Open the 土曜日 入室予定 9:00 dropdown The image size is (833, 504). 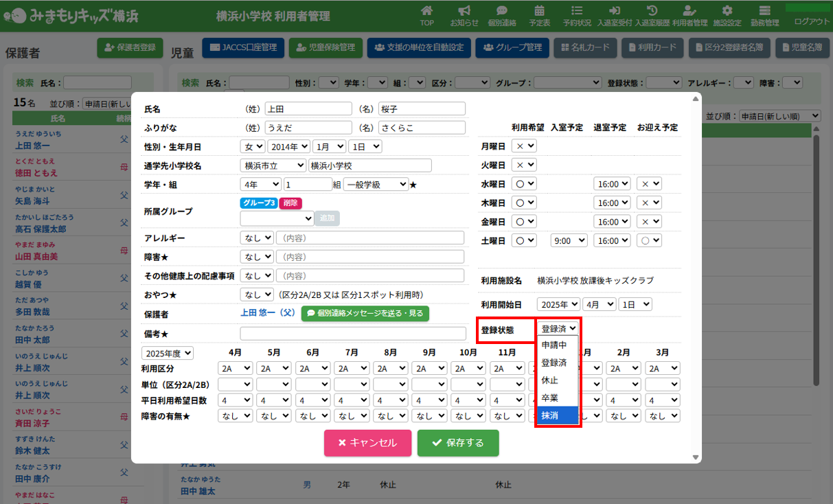pos(569,241)
